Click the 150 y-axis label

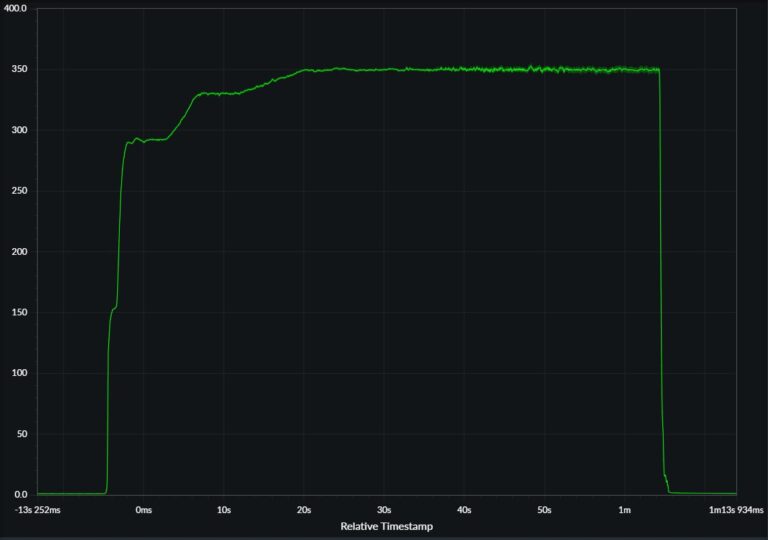pyautogui.click(x=20, y=313)
